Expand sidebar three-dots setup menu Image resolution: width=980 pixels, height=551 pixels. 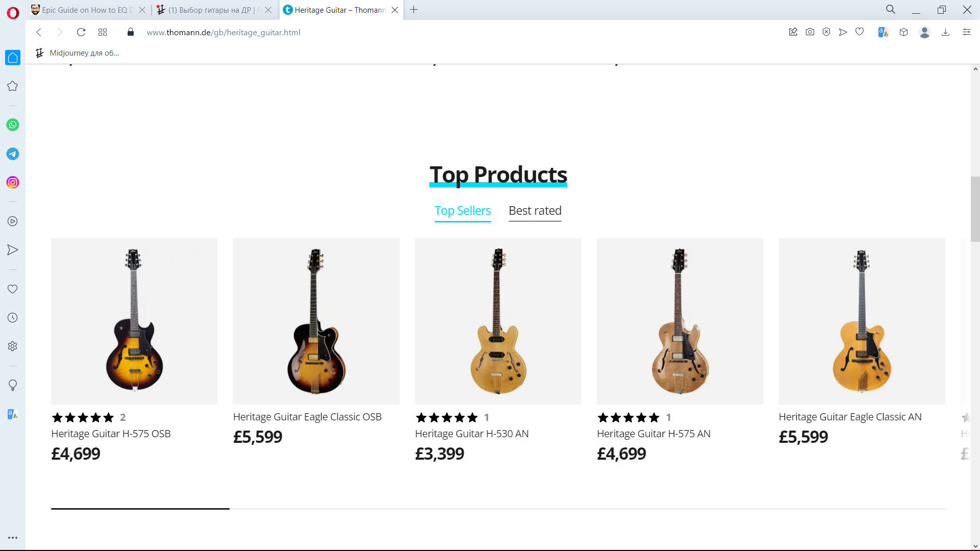click(x=13, y=538)
